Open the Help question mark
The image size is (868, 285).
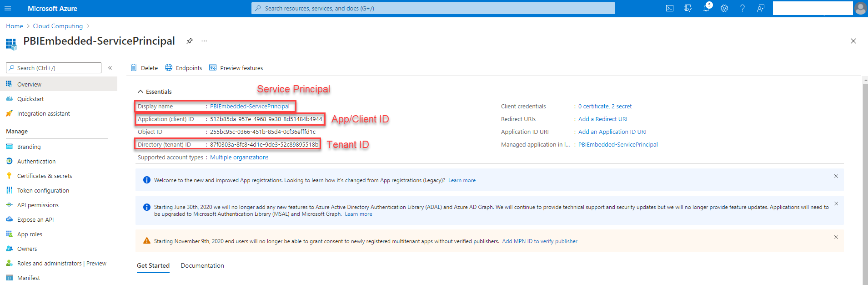click(743, 8)
